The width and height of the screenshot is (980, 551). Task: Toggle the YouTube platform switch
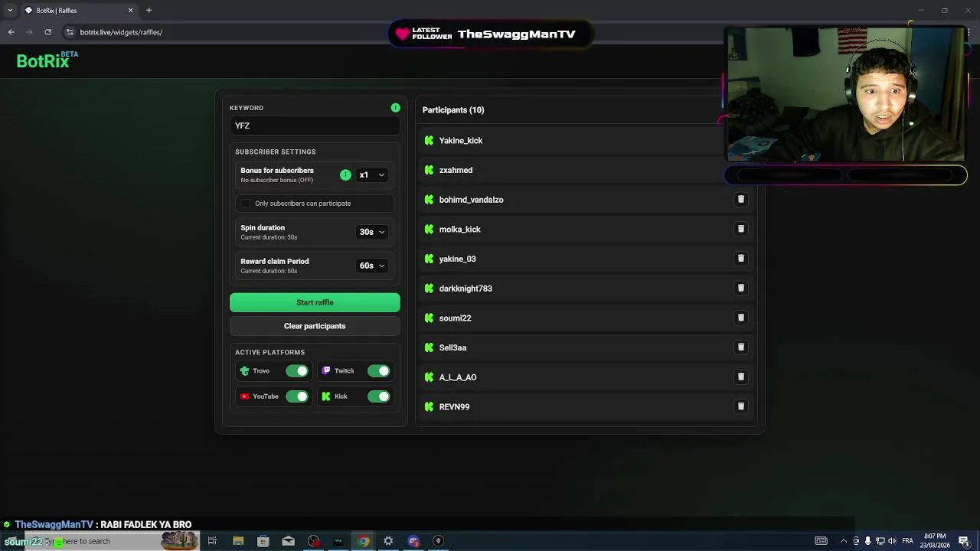(x=297, y=396)
